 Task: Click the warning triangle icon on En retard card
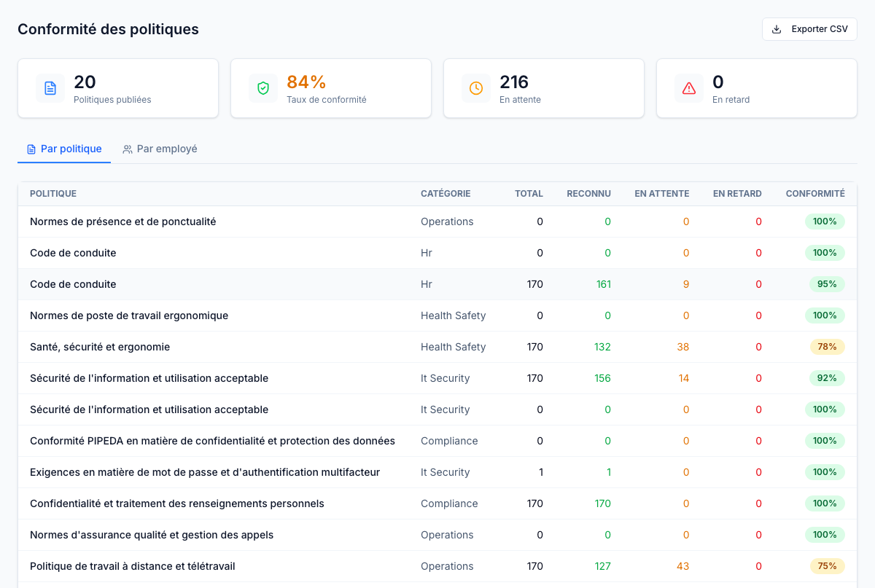tap(689, 88)
